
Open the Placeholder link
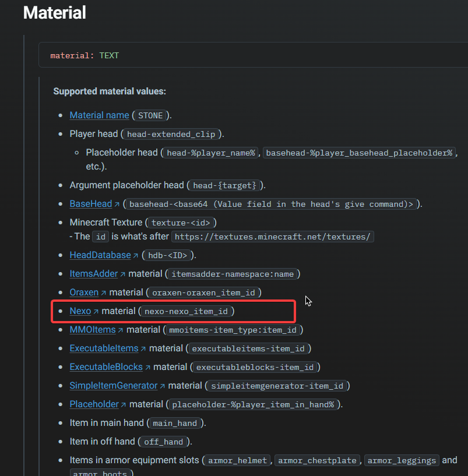pyautogui.click(x=94, y=404)
